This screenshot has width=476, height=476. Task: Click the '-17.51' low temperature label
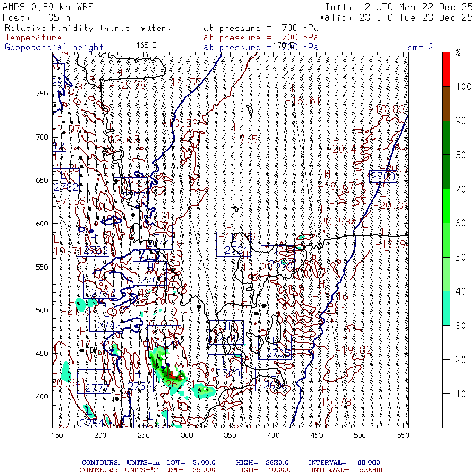(245, 140)
